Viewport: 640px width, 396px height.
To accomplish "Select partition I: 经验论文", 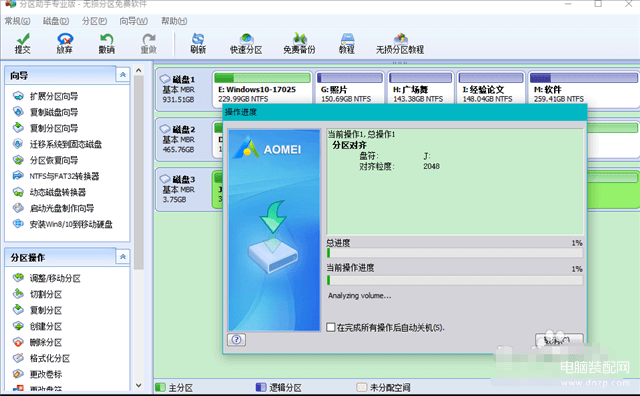I will 491,88.
